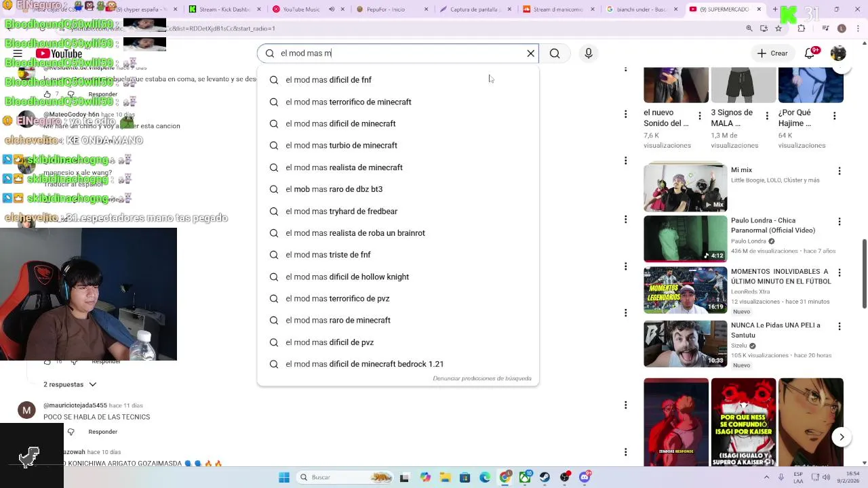Open Steam from taskbar
Viewport: 868px width, 488px height.
[x=545, y=477]
